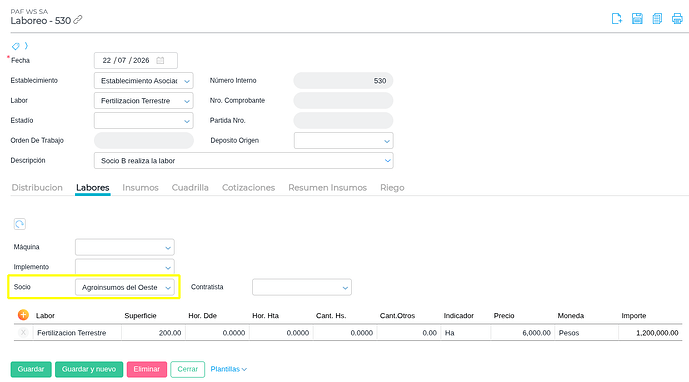Remove the Fertilizacion Terrestre row with X icon

click(x=23, y=332)
